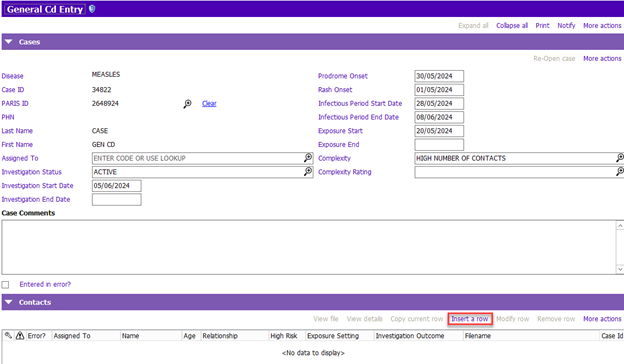
Task: Open Investigation Status lookup magnifier
Action: pyautogui.click(x=308, y=171)
